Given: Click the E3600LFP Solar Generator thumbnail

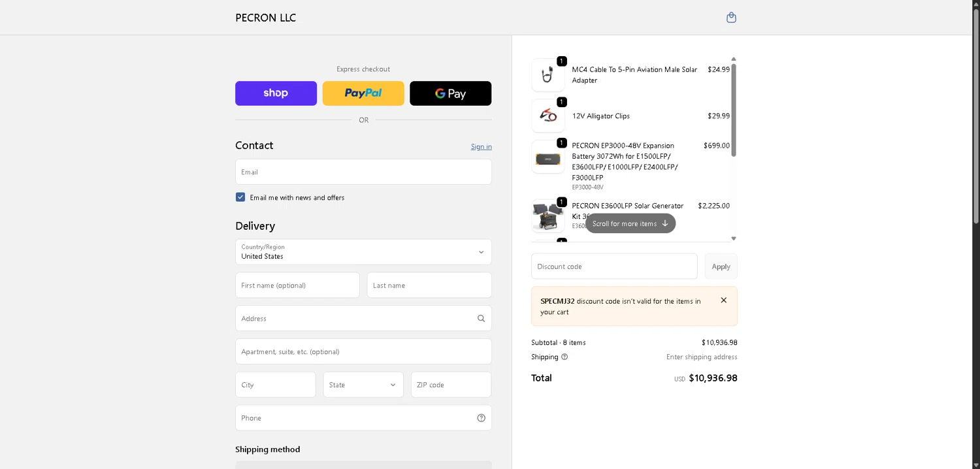Looking at the screenshot, I should click(548, 216).
